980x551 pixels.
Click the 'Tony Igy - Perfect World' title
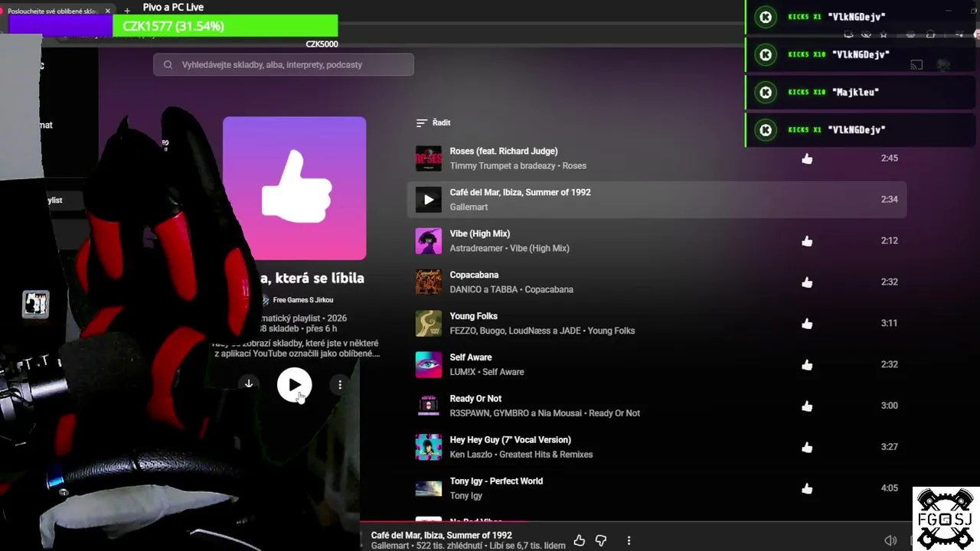(497, 482)
